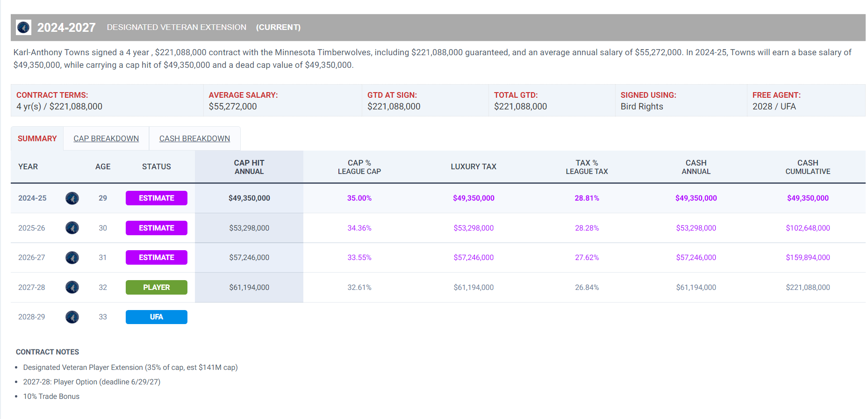Click the Timberwolves logo in the 2028-29 row
The image size is (868, 419).
(72, 317)
